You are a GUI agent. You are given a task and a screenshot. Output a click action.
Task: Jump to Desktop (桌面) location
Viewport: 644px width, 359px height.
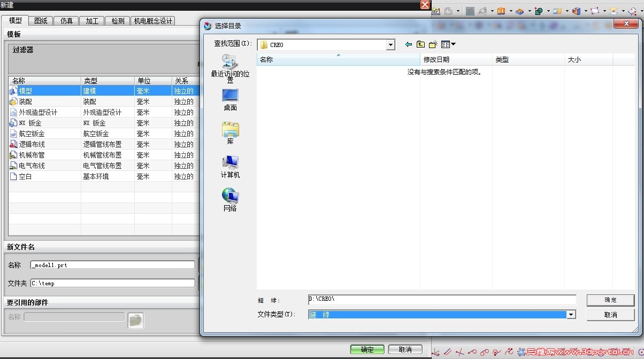(x=230, y=99)
